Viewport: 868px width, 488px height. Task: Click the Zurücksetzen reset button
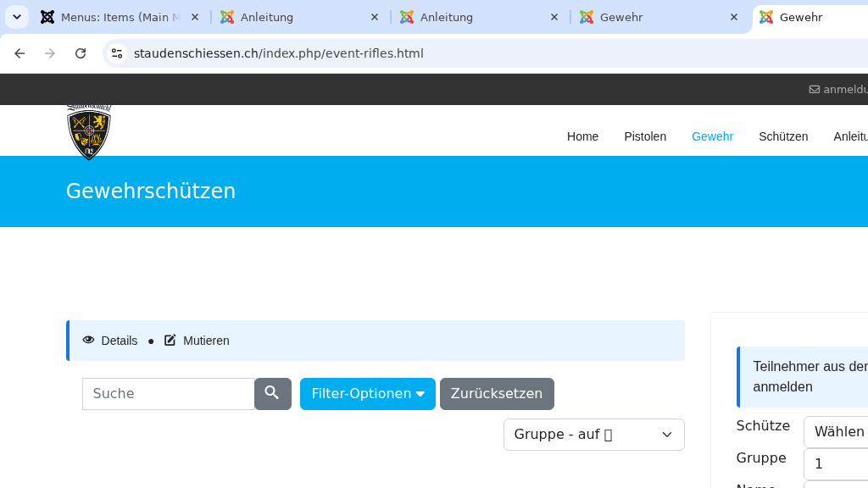pyautogui.click(x=497, y=394)
